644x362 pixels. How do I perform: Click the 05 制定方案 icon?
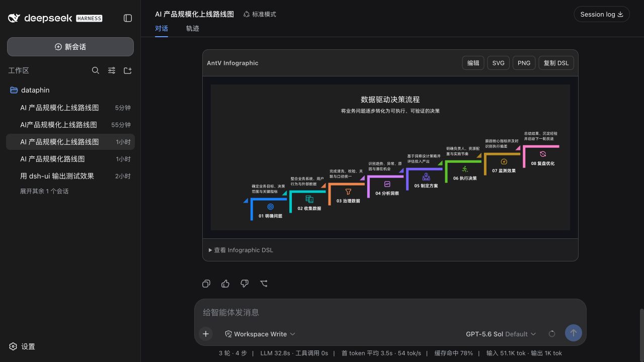pyautogui.click(x=426, y=176)
